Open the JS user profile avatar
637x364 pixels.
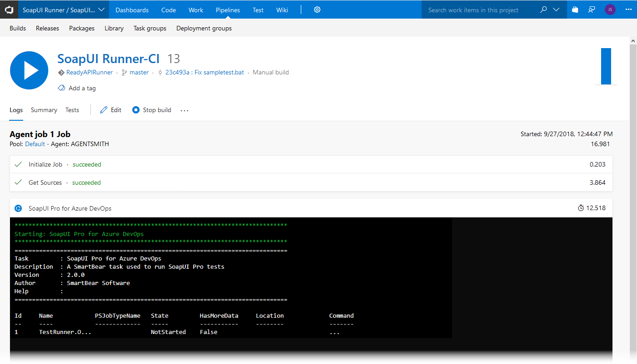click(x=610, y=10)
